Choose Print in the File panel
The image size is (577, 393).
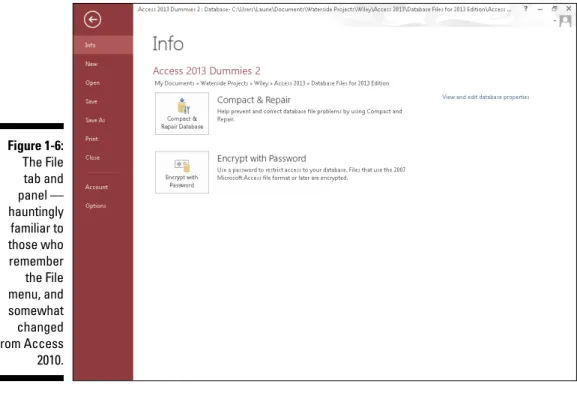tap(103, 139)
